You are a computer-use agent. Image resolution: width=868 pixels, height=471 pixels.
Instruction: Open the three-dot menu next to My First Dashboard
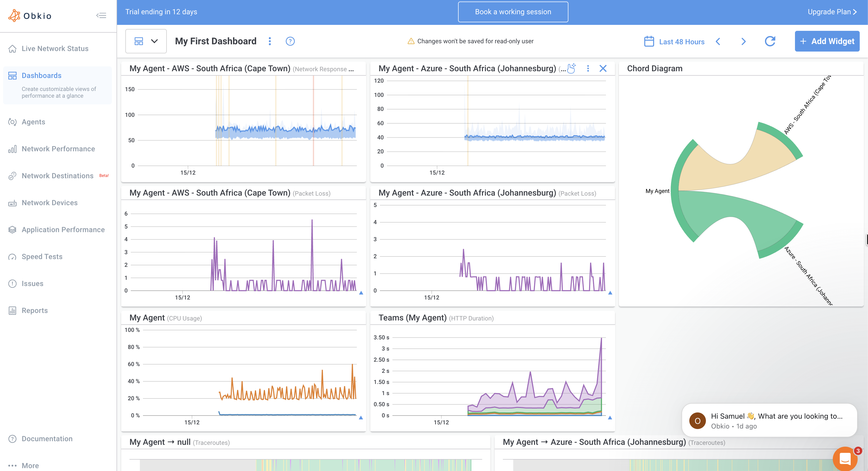pos(270,41)
